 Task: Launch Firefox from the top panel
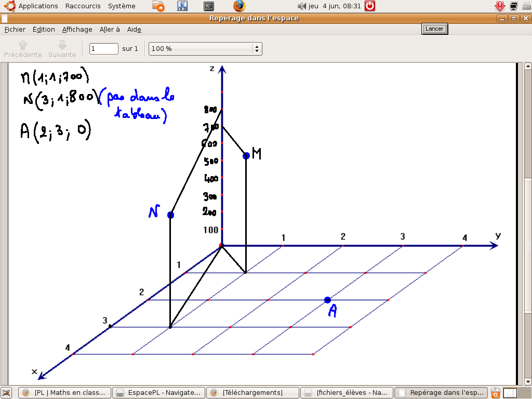tap(239, 6)
